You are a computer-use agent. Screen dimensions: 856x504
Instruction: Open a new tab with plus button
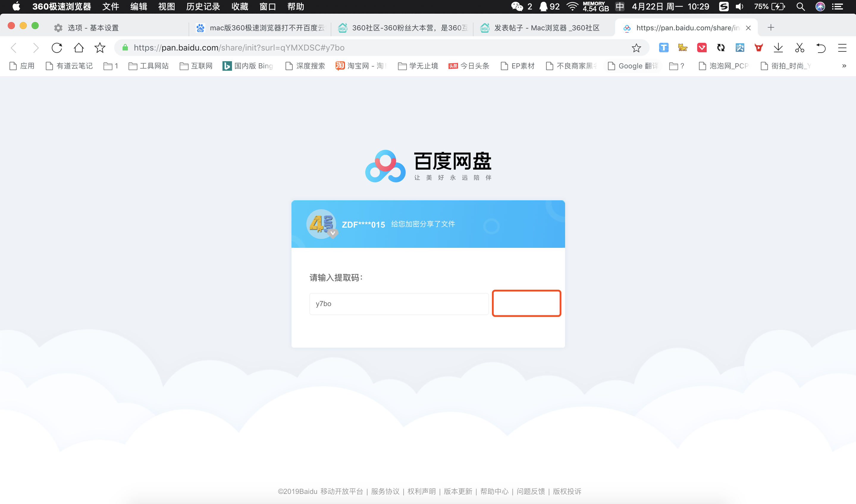[x=771, y=28]
